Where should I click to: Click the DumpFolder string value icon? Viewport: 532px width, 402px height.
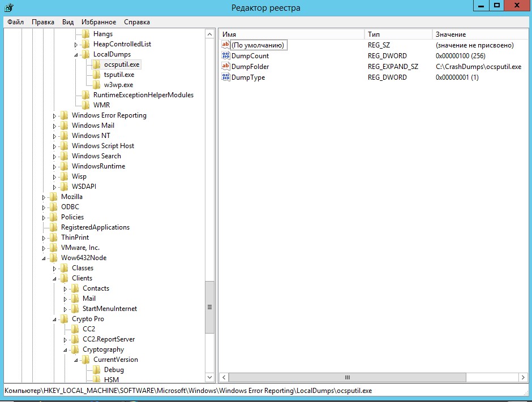[226, 66]
